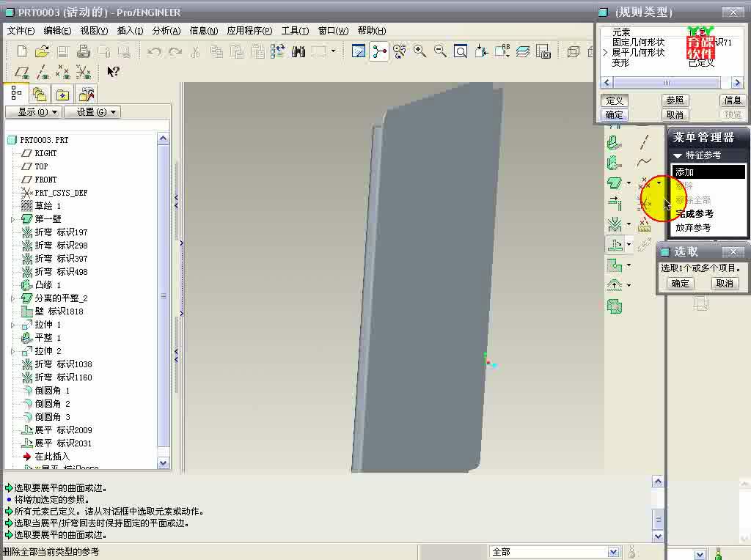Select 折弯 标识197 in the model tree
Image resolution: width=751 pixels, height=560 pixels.
(x=61, y=232)
